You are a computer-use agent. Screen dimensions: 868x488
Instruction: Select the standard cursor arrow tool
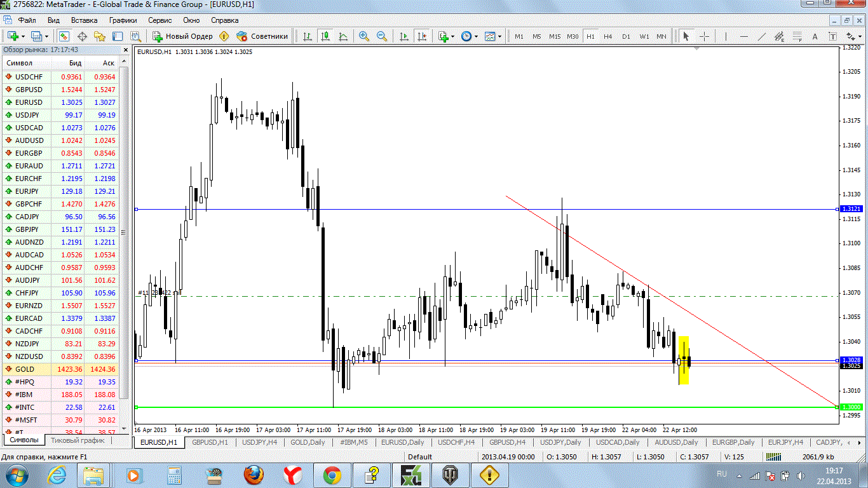686,36
